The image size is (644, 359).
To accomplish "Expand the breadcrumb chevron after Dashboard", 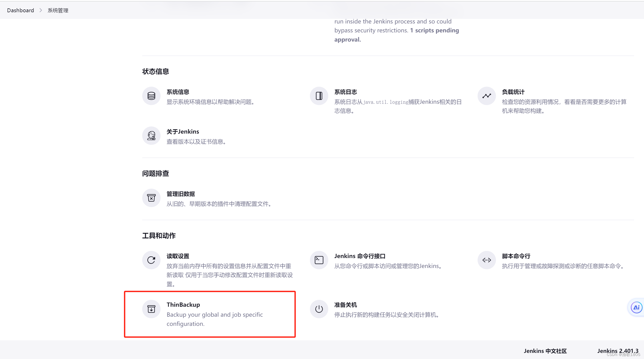I will (x=41, y=10).
